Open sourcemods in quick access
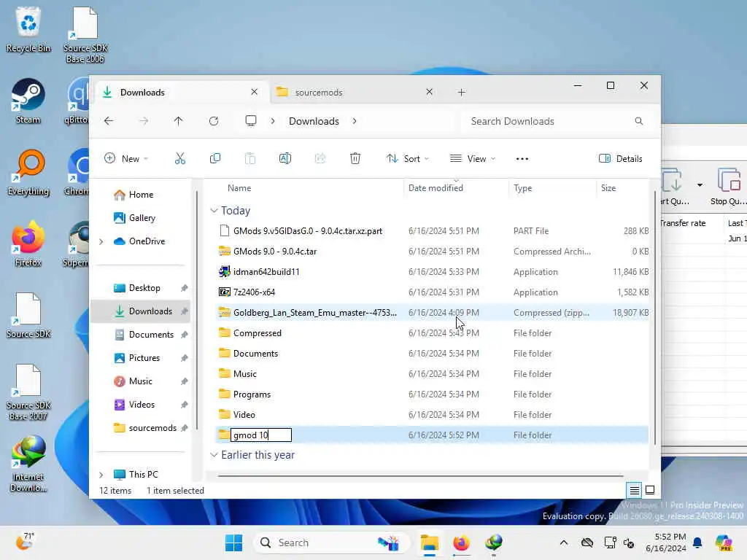The width and height of the screenshot is (747, 560). click(152, 428)
